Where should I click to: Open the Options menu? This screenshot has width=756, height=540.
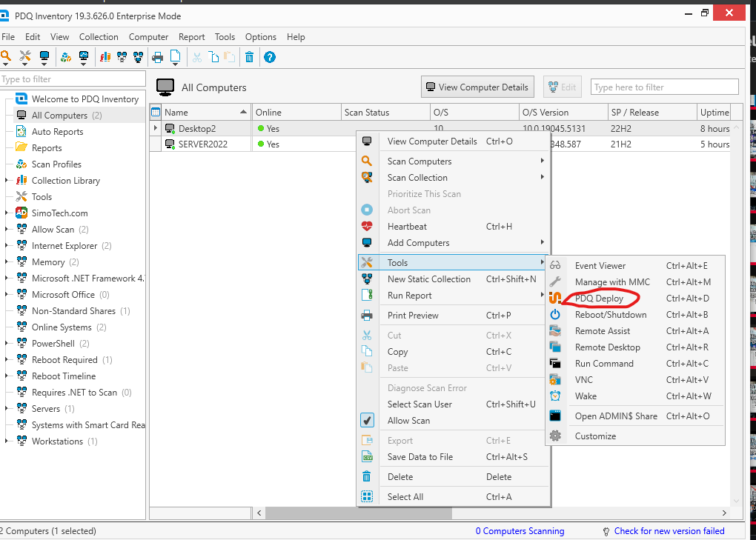pyautogui.click(x=260, y=37)
